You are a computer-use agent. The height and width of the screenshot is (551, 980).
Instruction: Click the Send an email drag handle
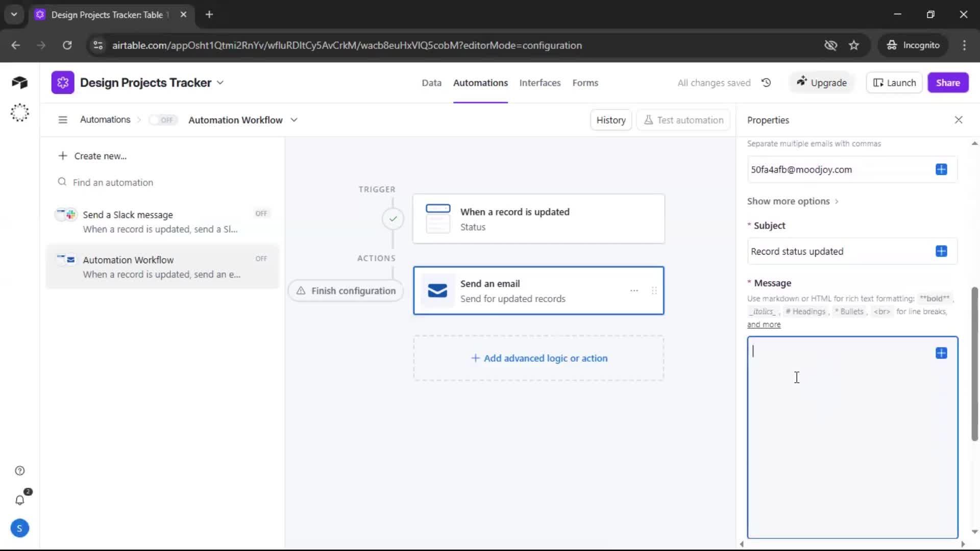[x=654, y=290]
